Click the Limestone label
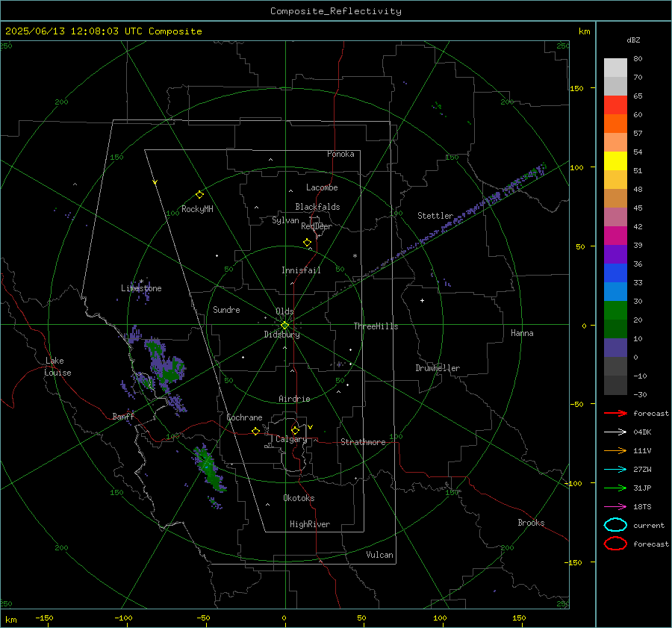This screenshot has height=628, width=672. pyautogui.click(x=141, y=288)
